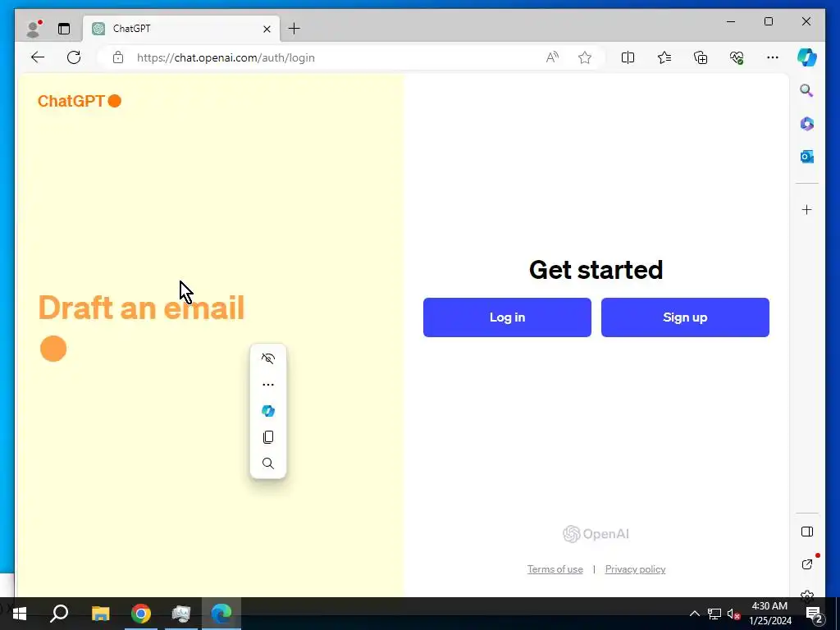The image size is (840, 630).
Task: Open Browser essentials heart icon
Action: coord(737,57)
